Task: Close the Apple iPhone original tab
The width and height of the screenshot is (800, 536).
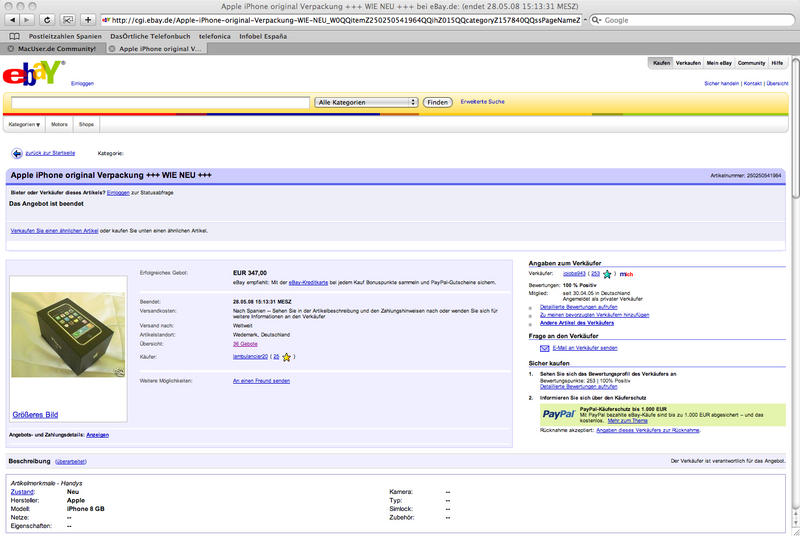Action: click(x=112, y=49)
